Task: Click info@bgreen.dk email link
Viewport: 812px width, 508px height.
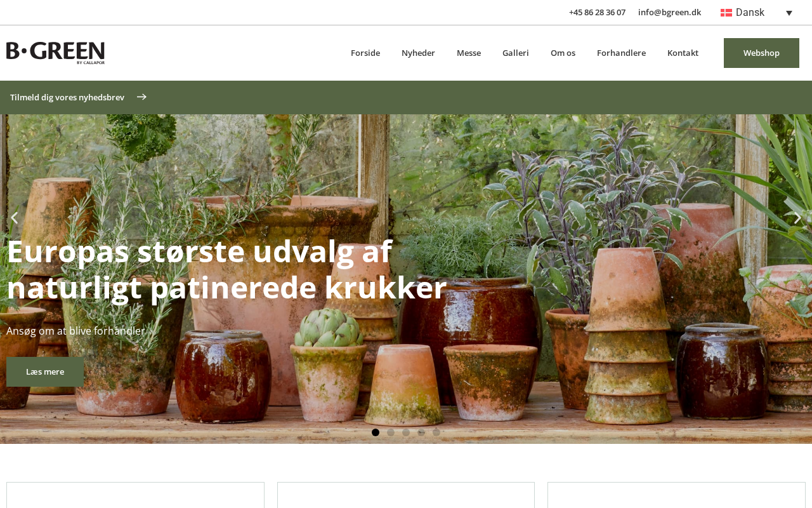Action: tap(669, 12)
